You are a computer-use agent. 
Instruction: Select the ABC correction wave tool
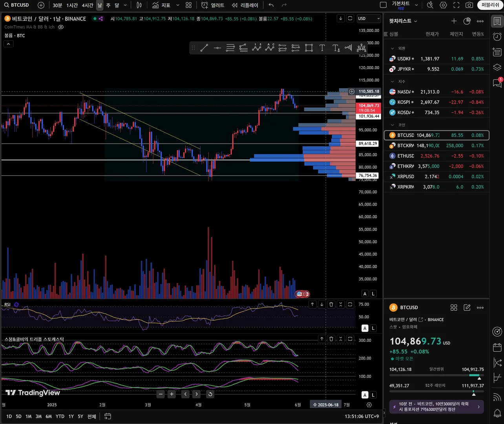pos(270,48)
